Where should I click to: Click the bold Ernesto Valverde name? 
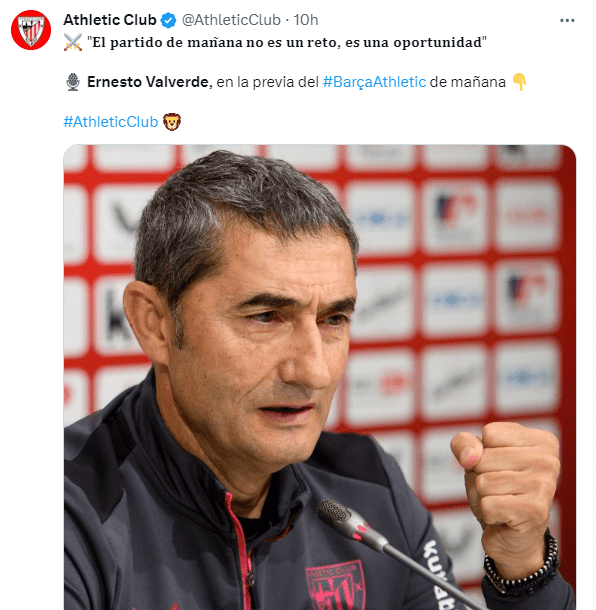148,82
